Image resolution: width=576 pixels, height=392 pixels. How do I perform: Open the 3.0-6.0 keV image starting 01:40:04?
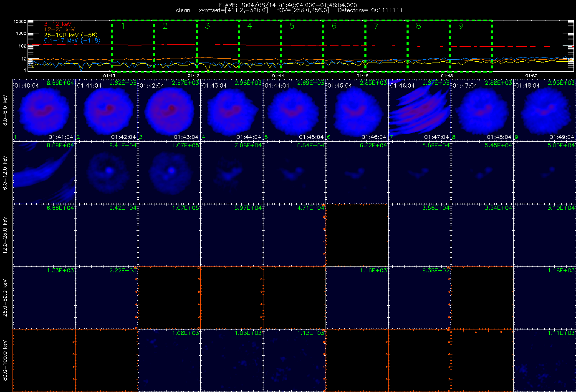pos(44,110)
